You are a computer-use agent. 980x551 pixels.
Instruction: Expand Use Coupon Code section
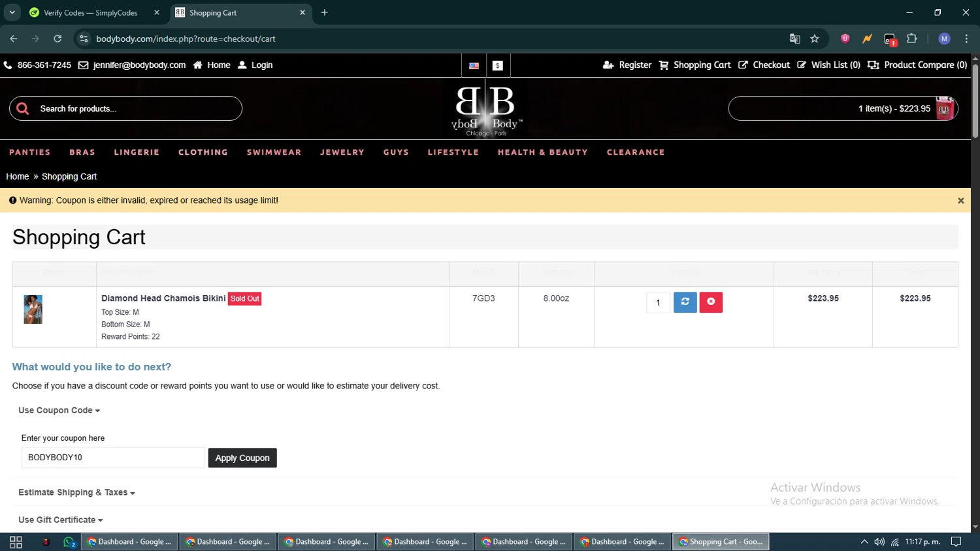[x=59, y=410]
